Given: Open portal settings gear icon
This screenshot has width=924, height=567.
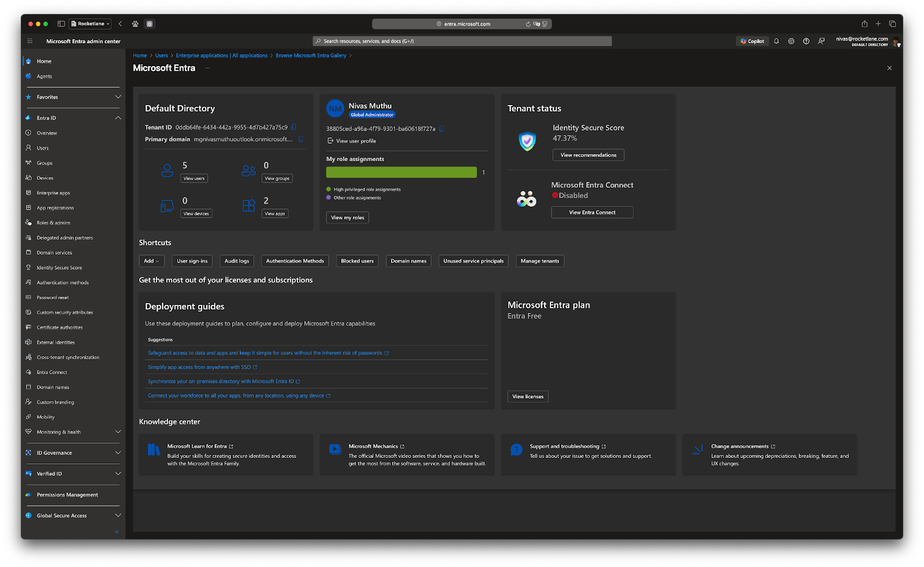Looking at the screenshot, I should click(791, 41).
